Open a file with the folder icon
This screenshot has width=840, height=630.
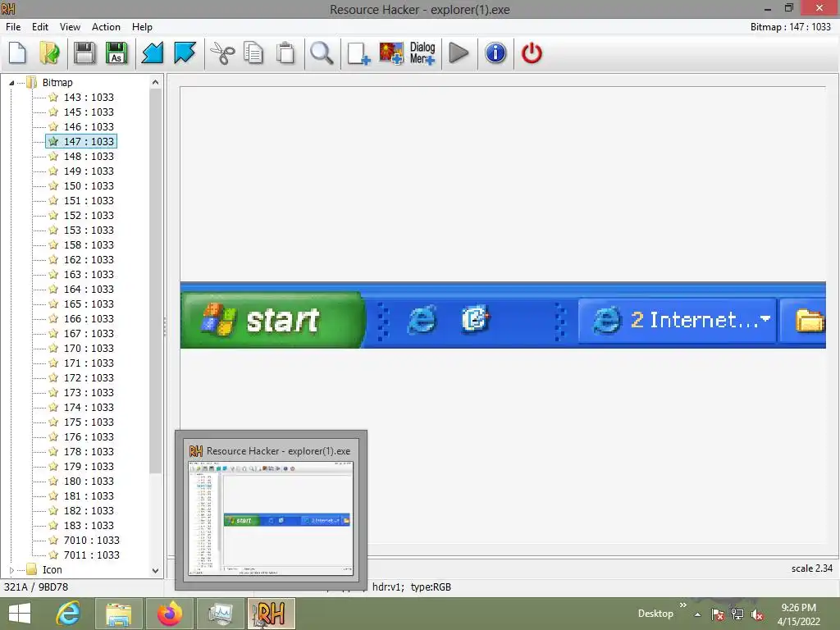coord(49,53)
